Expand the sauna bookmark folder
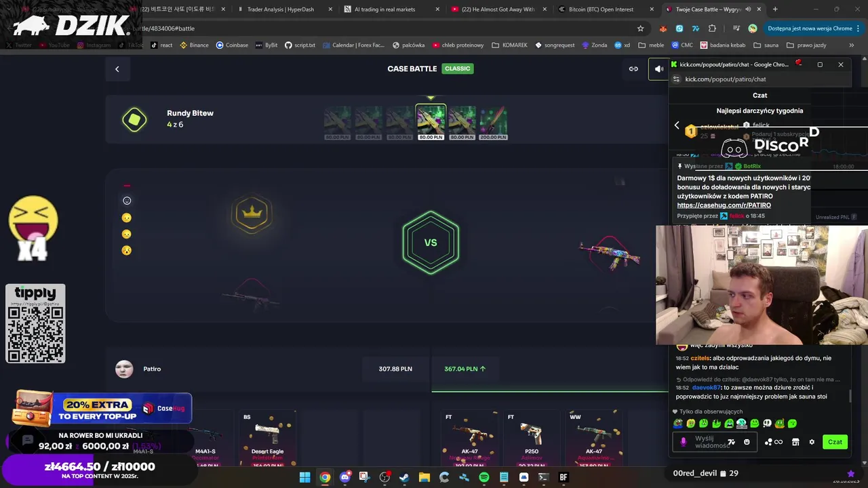Screen dimensions: 868x488 click(766, 45)
